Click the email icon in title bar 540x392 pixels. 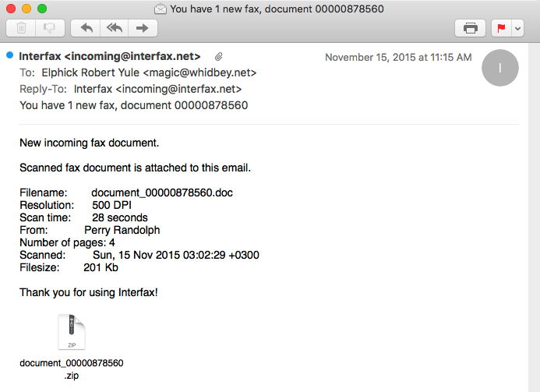[161, 9]
